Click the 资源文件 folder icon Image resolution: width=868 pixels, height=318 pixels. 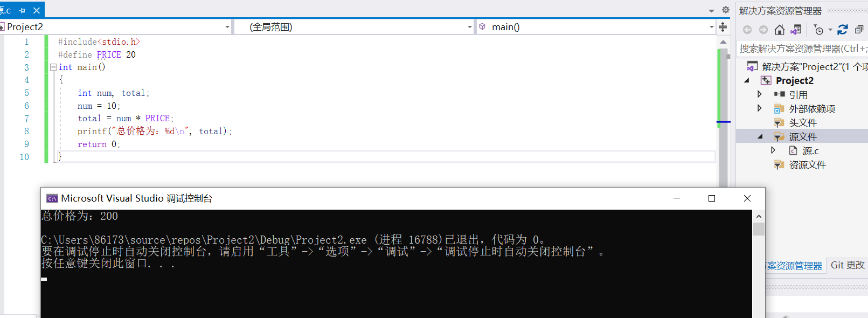(x=779, y=165)
